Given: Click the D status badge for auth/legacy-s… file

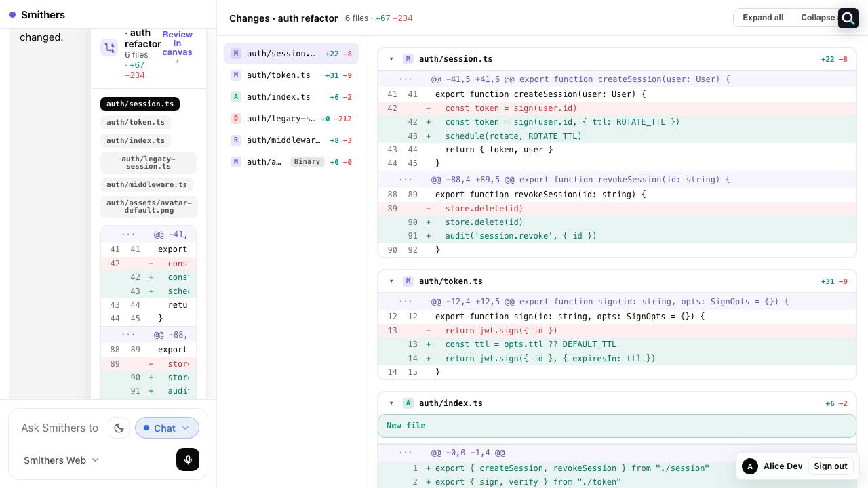Looking at the screenshot, I should coord(236,119).
